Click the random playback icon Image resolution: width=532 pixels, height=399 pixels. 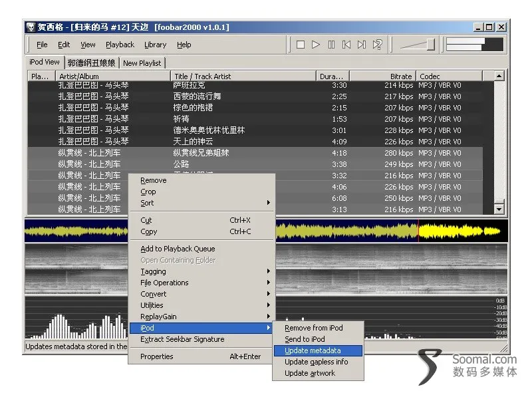[377, 45]
